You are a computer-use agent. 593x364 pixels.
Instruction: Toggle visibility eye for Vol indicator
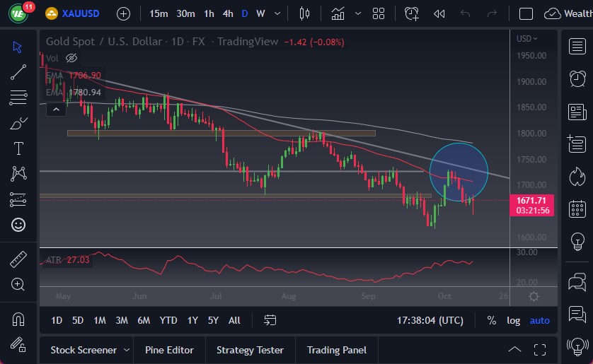(71, 58)
